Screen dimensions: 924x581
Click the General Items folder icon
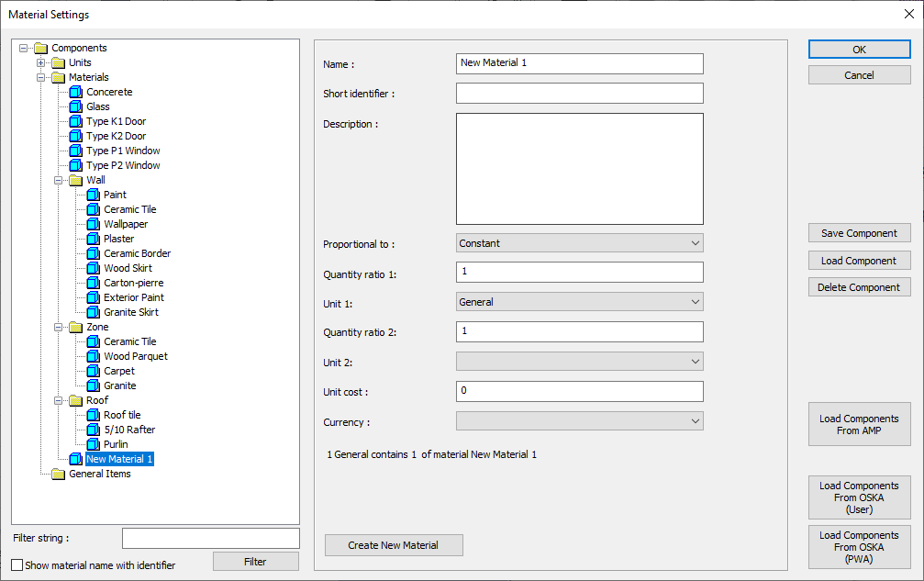click(59, 474)
